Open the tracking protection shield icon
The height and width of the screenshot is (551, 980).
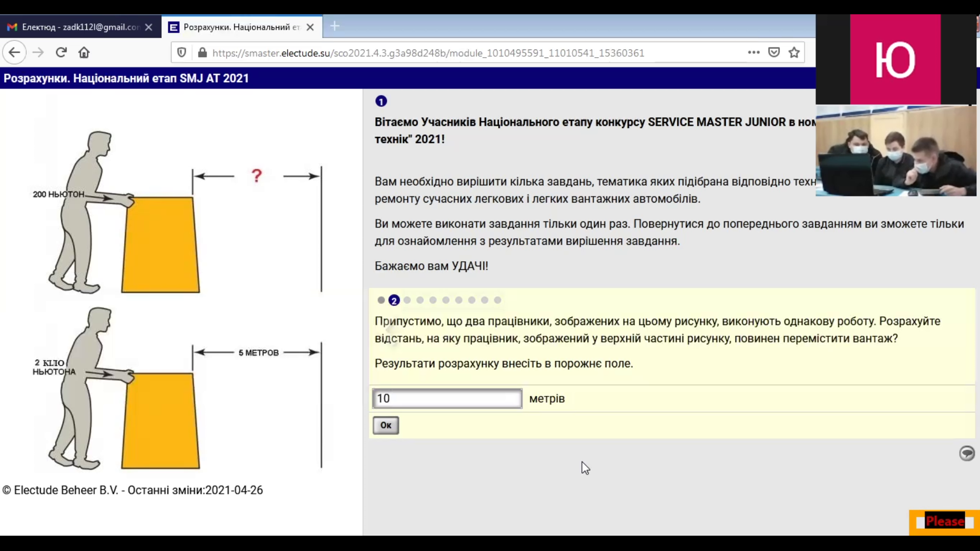[182, 53]
